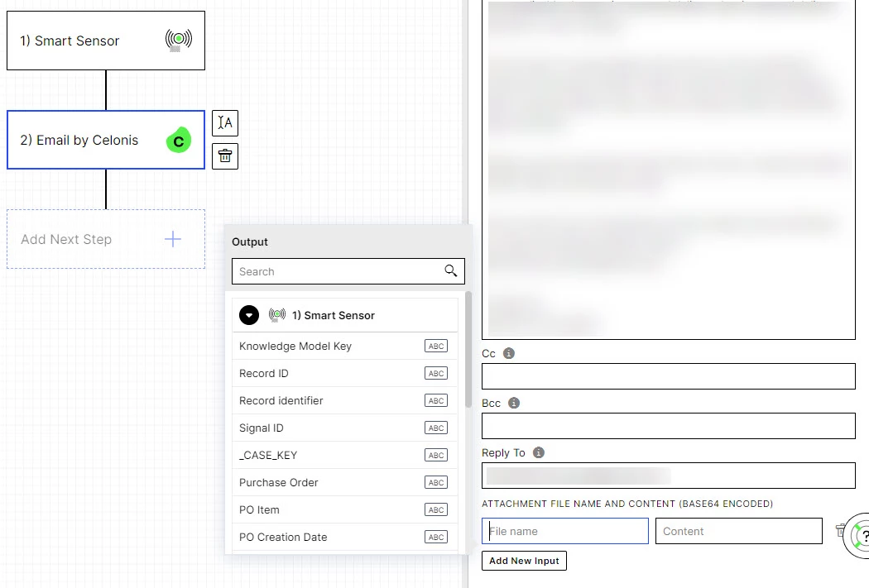This screenshot has width=869, height=588.
Task: Select the 1) Smart Sensor step block
Action: [106, 41]
